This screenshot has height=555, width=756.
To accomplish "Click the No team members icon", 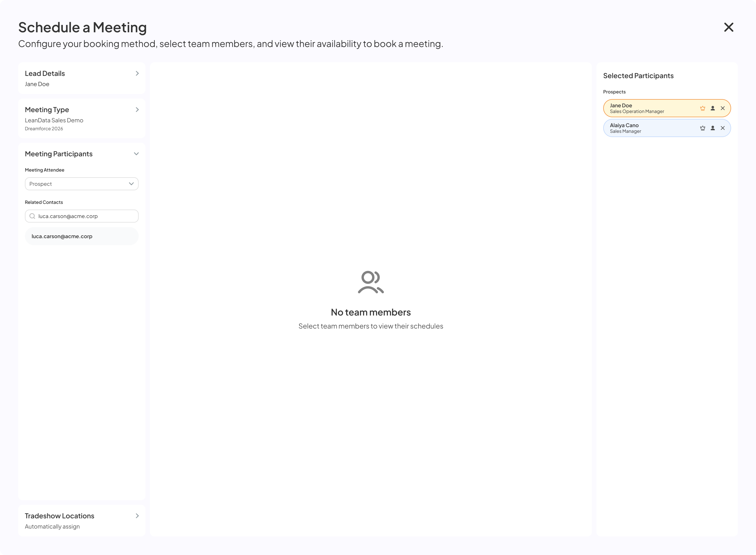I will tap(371, 282).
